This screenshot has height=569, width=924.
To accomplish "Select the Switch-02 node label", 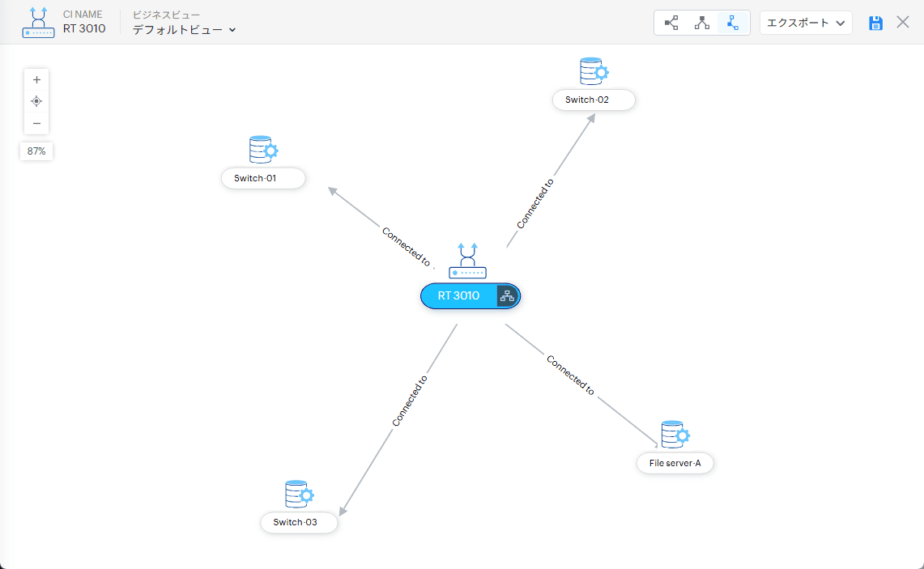I will point(594,100).
